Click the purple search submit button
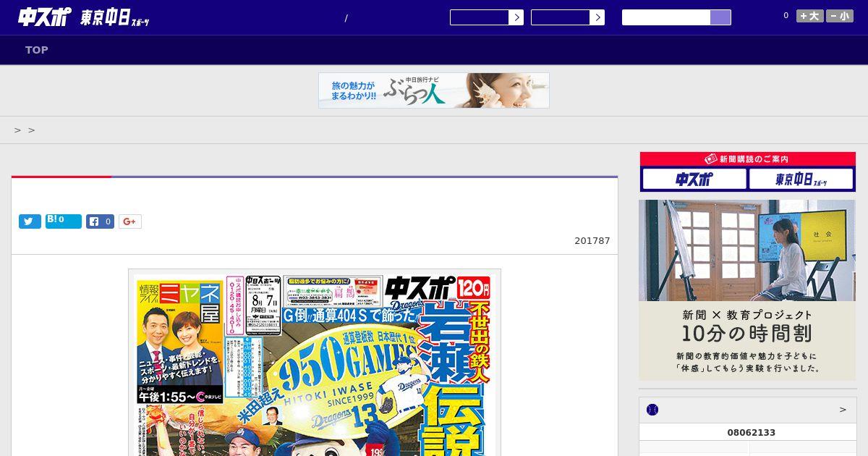This screenshot has height=456, width=868. point(720,17)
